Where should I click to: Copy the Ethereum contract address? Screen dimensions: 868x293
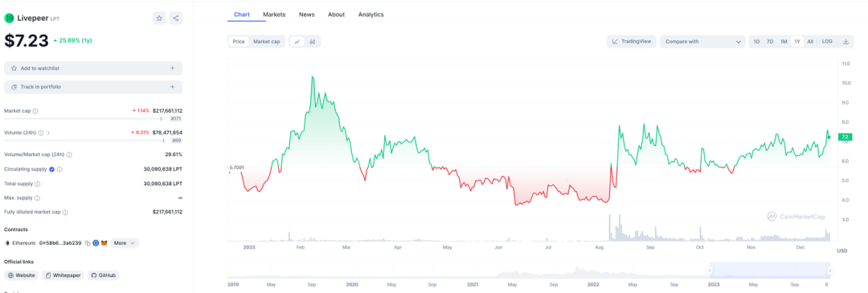point(88,243)
